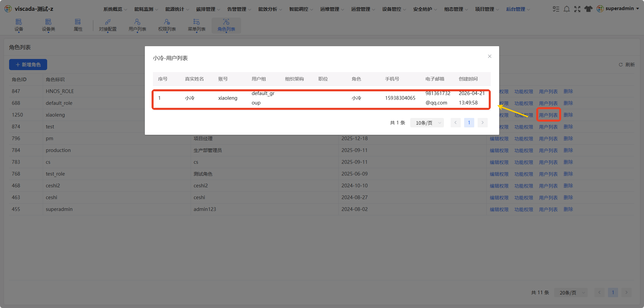Expand the 碳排管理 menu
The width and height of the screenshot is (644, 308).
pos(208,9)
